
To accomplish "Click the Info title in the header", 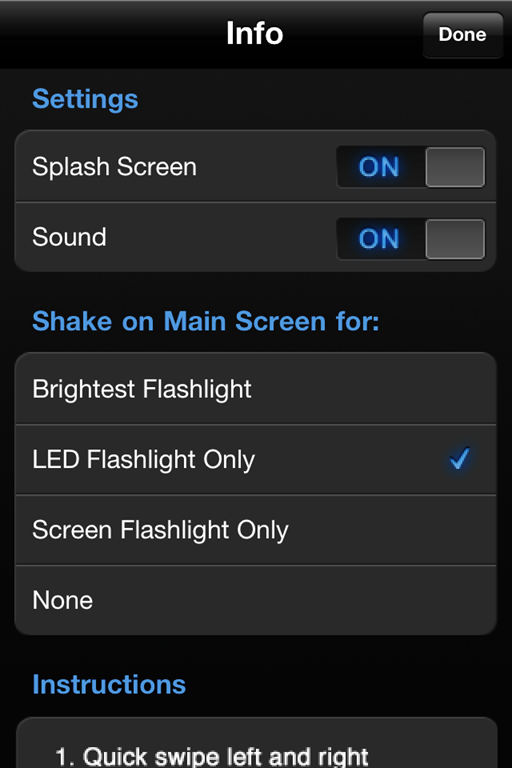I will pos(254,34).
